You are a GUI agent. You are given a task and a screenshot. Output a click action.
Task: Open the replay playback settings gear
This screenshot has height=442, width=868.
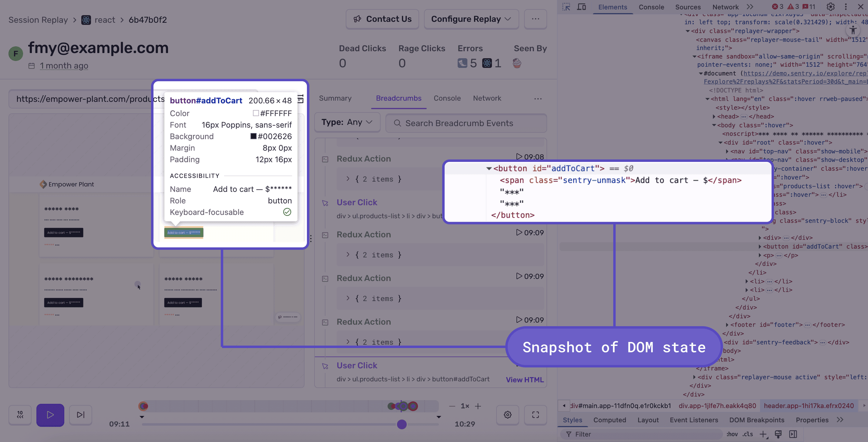pyautogui.click(x=507, y=415)
